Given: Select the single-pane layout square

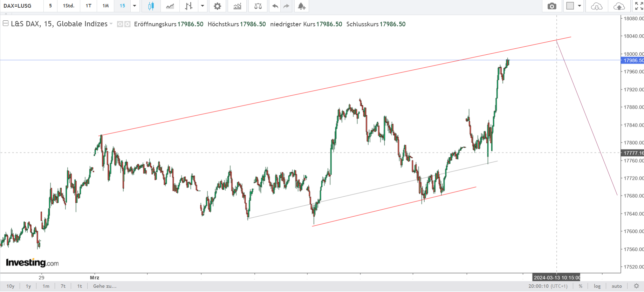Looking at the screenshot, I should point(570,6).
